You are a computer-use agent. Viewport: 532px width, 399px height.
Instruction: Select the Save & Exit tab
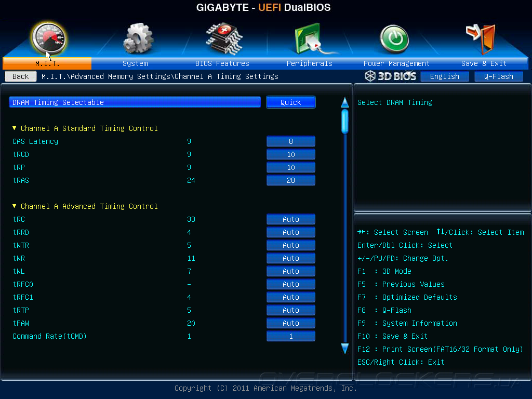pos(484,63)
